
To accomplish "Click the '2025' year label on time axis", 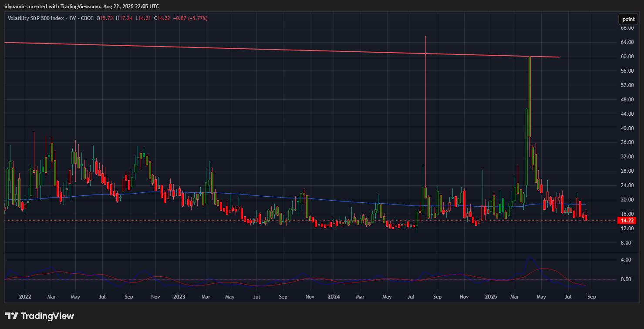I will (x=491, y=297).
